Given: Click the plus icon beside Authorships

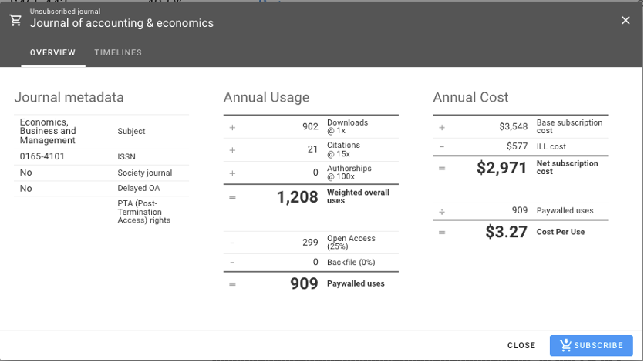Looking at the screenshot, I should [x=232, y=173].
